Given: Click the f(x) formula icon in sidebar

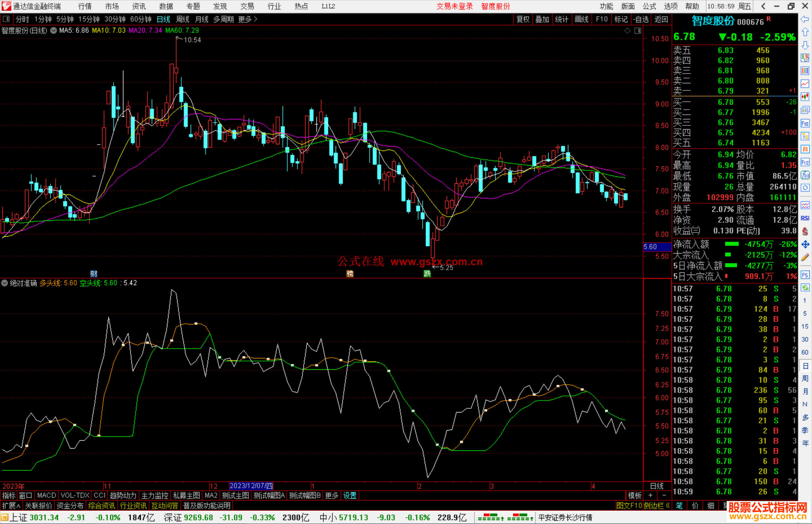Looking at the screenshot, I should click(x=805, y=175).
